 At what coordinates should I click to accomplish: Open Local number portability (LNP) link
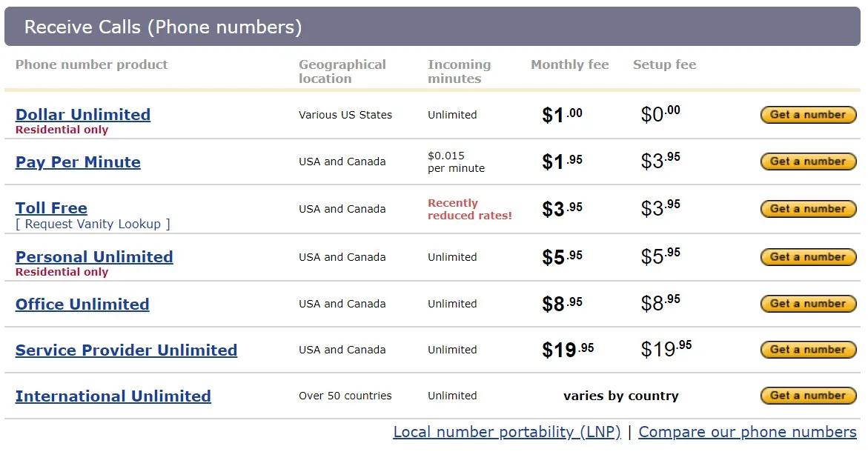pyautogui.click(x=507, y=432)
